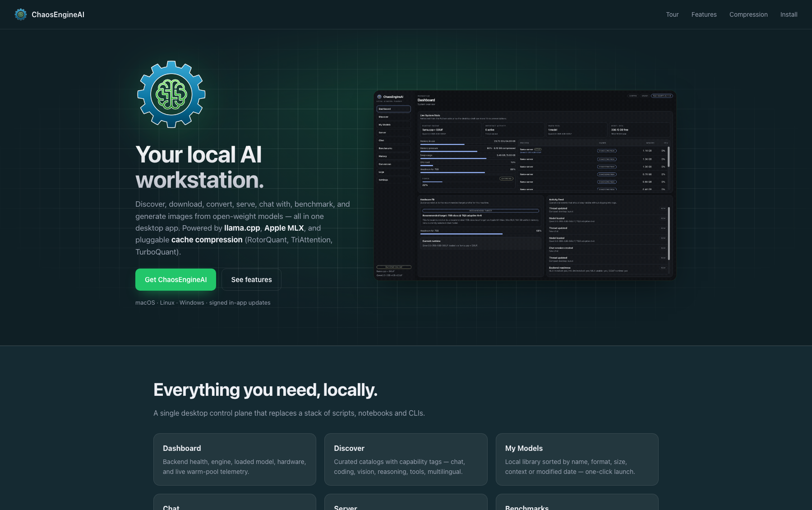The width and height of the screenshot is (812, 510).
Task: Click the large gear-brain hero logo
Action: [x=171, y=93]
